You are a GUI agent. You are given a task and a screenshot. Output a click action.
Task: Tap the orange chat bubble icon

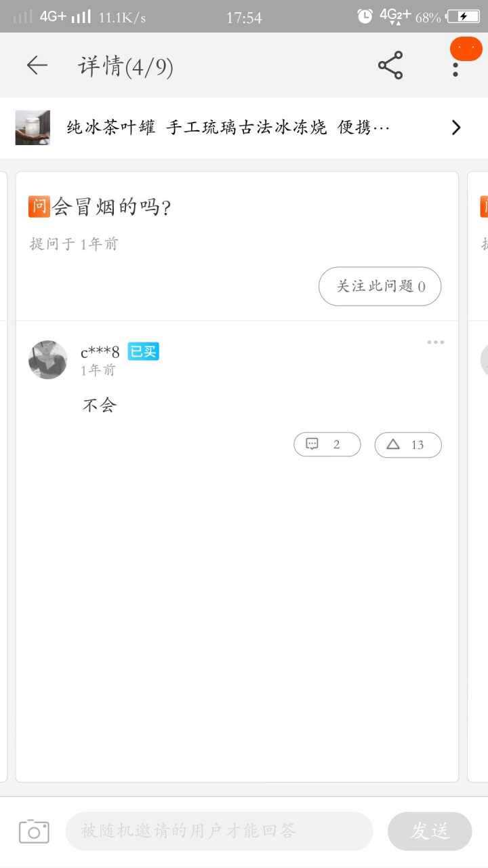click(x=466, y=49)
